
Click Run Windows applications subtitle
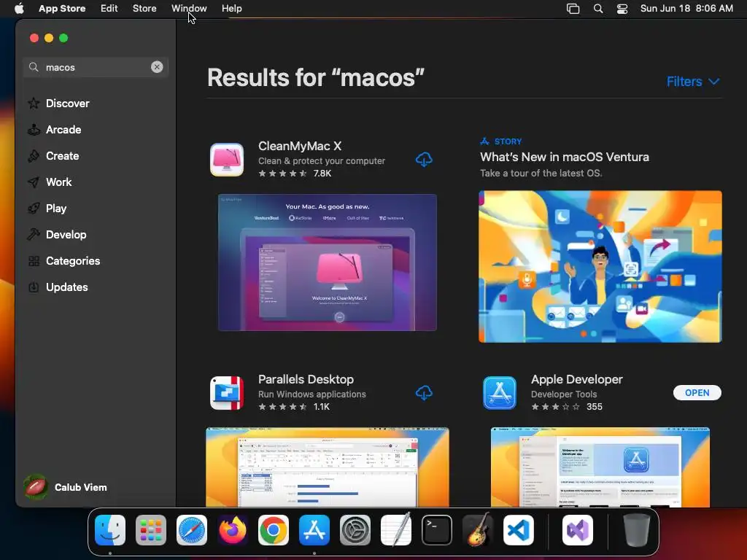point(312,394)
